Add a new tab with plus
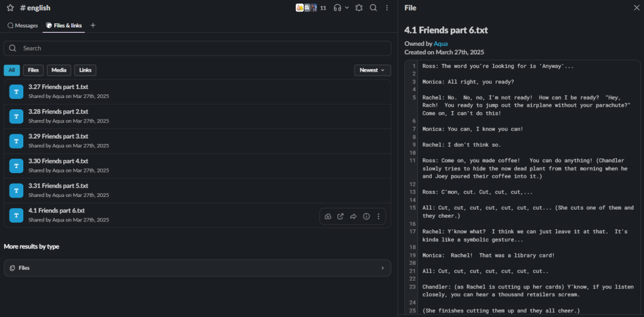The image size is (644, 317). pyautogui.click(x=93, y=26)
